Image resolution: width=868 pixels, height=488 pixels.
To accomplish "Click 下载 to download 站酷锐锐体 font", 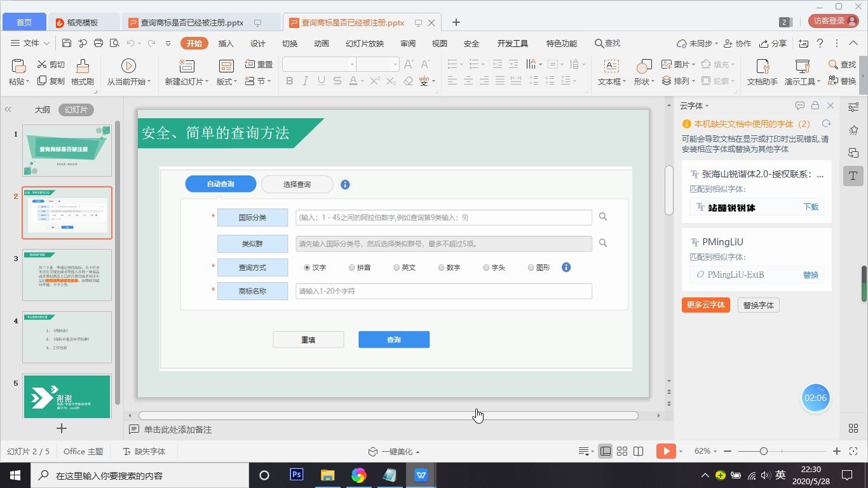I will [811, 207].
